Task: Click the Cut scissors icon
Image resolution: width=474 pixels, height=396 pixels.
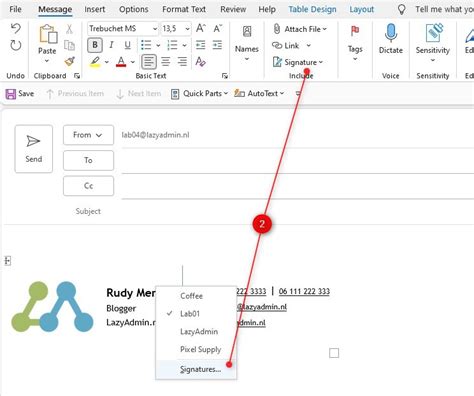Action: coord(69,29)
